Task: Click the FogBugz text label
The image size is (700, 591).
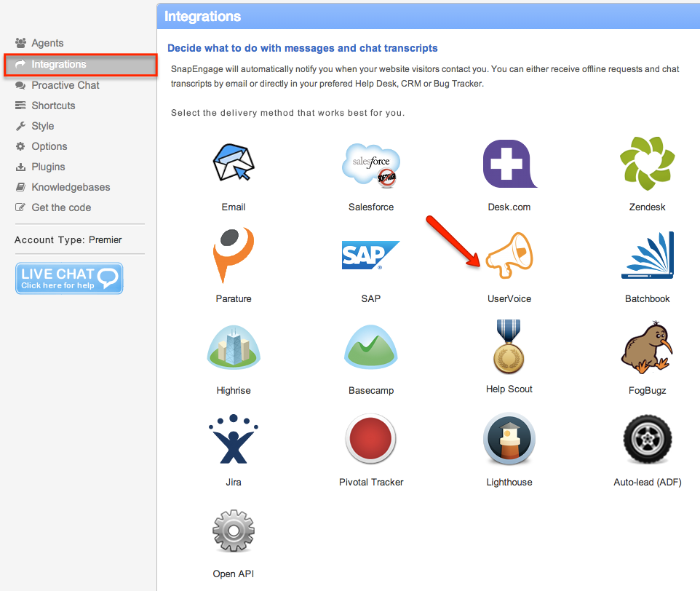Action: 648,391
